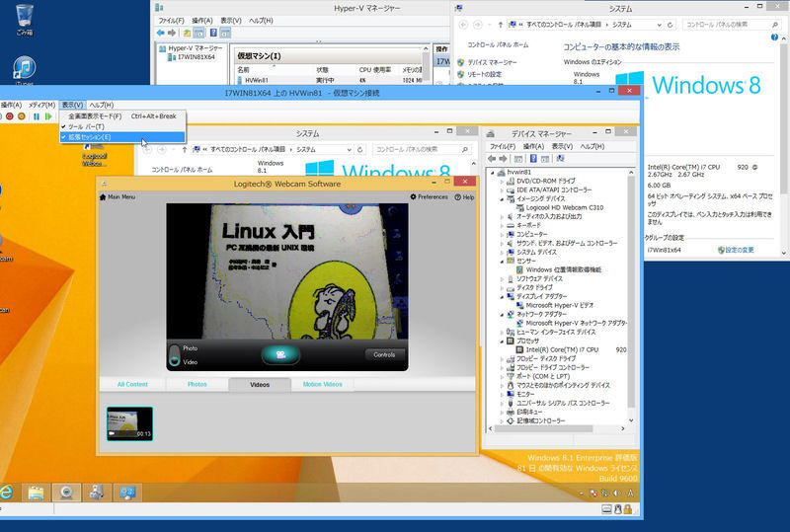The height and width of the screenshot is (532, 790).
Task: Switch to the All Content tab
Action: (x=132, y=384)
